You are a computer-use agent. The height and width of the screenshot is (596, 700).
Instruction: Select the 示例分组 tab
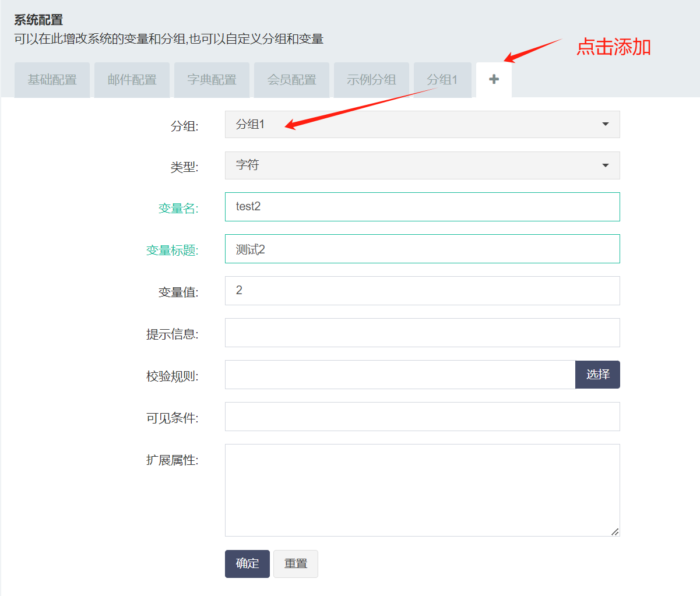pyautogui.click(x=371, y=80)
